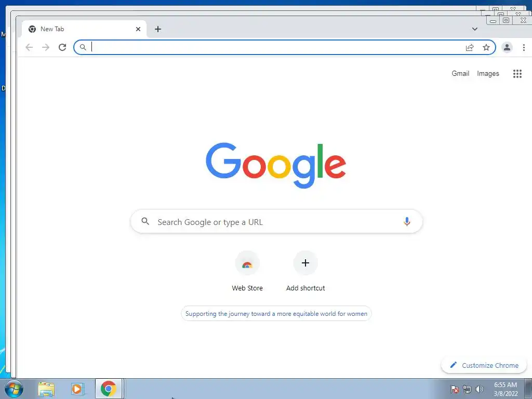Focus the Chrome address bar

click(284, 47)
